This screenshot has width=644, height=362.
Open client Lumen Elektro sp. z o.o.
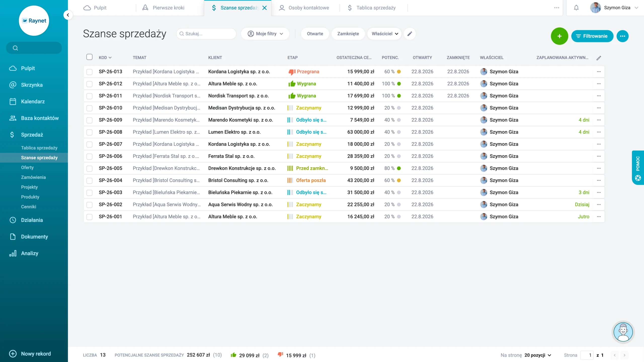[234, 132]
